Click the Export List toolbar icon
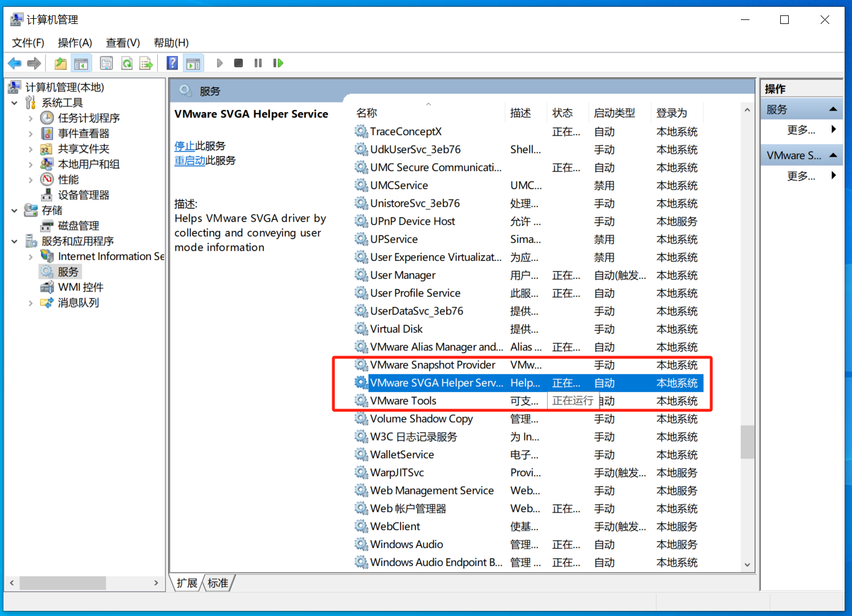The width and height of the screenshot is (852, 616). coord(146,63)
